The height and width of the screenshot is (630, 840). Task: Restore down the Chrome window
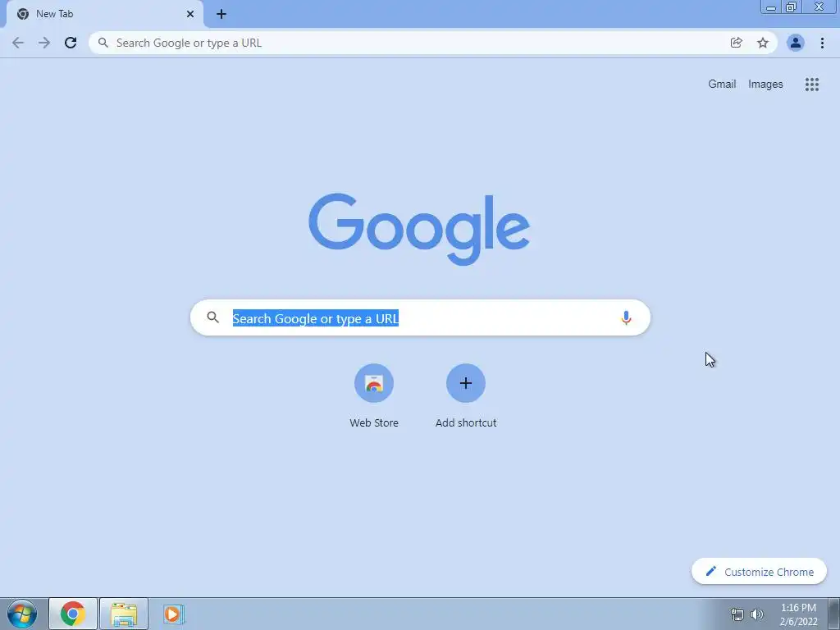pos(792,7)
